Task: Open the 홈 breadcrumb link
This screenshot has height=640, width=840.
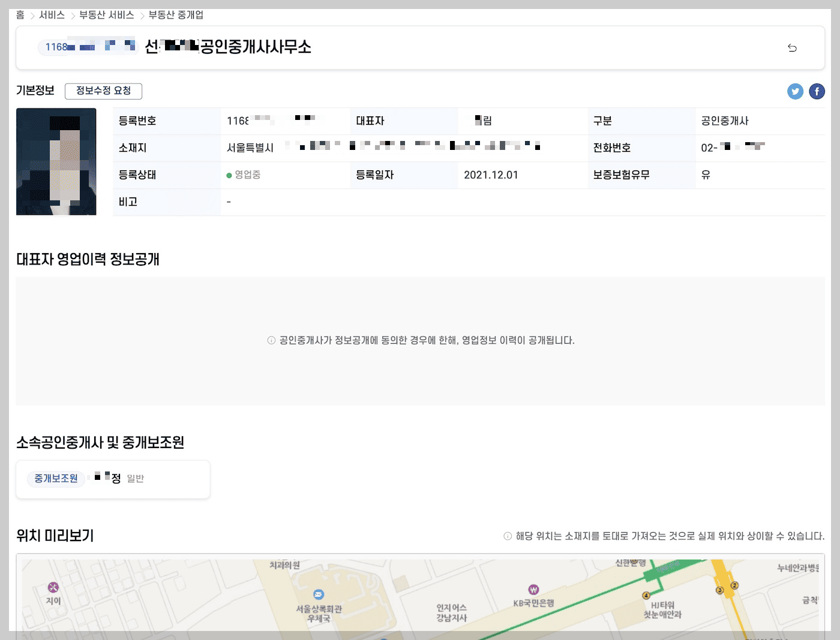Action: [20, 15]
